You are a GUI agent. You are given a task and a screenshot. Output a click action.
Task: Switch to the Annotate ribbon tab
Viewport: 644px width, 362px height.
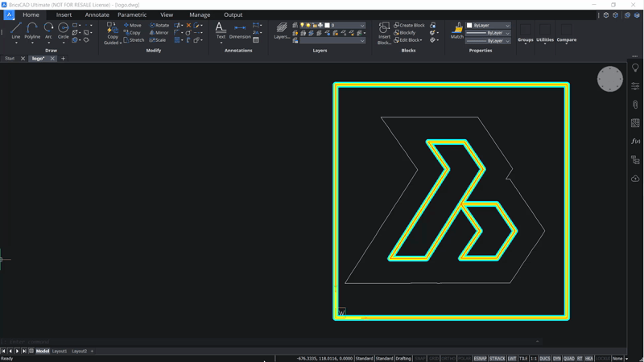(x=97, y=14)
